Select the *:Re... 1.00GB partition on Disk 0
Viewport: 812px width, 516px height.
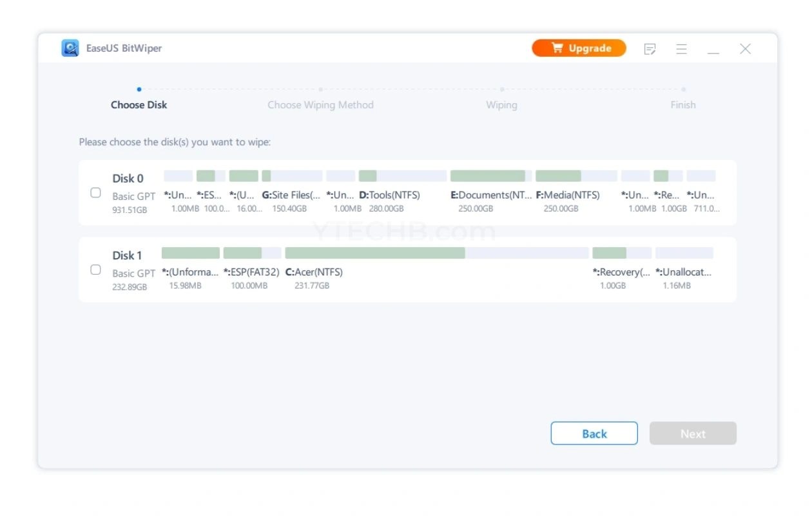click(x=668, y=192)
